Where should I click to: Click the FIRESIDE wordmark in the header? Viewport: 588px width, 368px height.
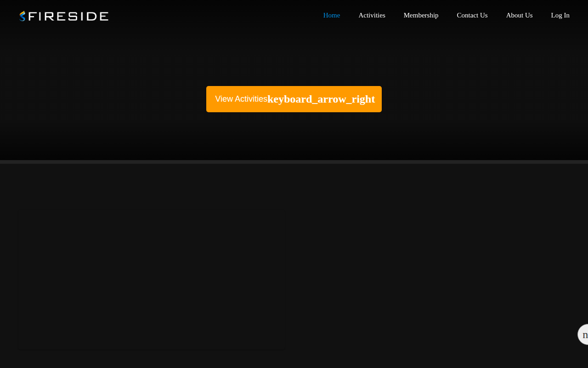click(x=68, y=16)
